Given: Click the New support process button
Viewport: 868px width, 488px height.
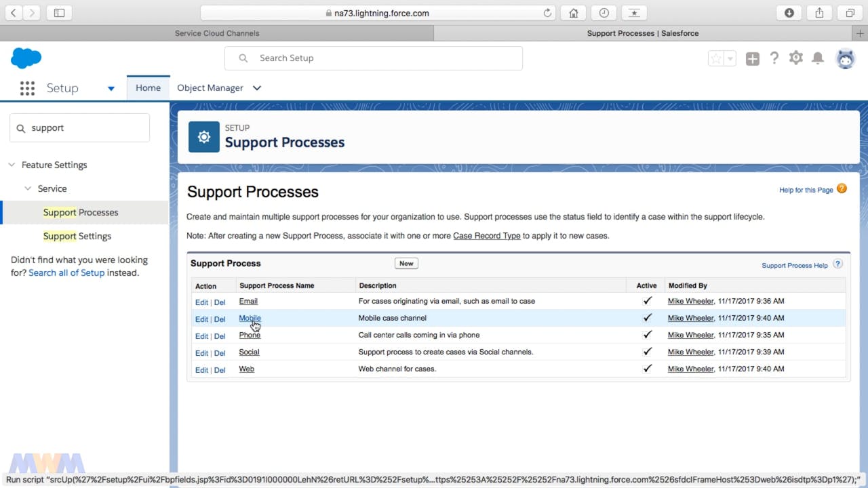Looking at the screenshot, I should pos(406,264).
